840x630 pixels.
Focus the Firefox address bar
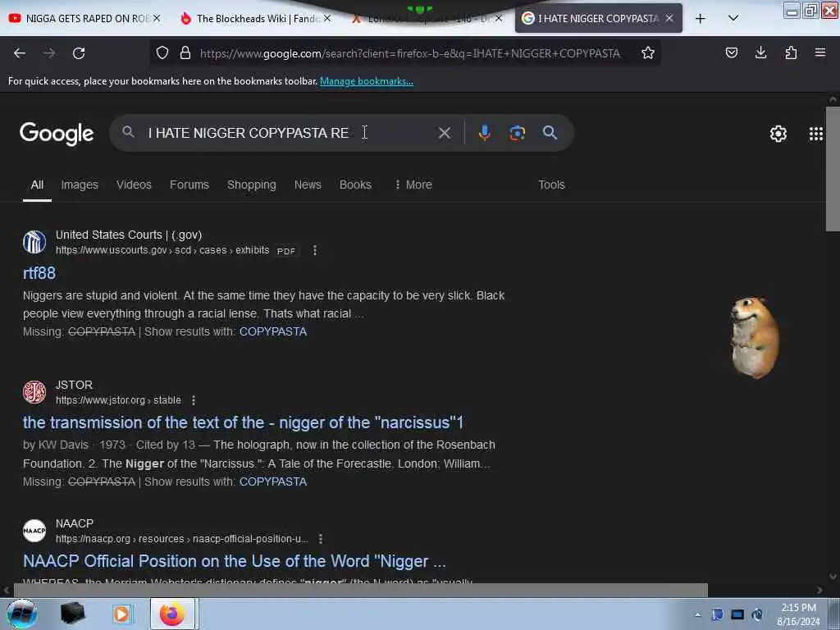click(x=410, y=53)
